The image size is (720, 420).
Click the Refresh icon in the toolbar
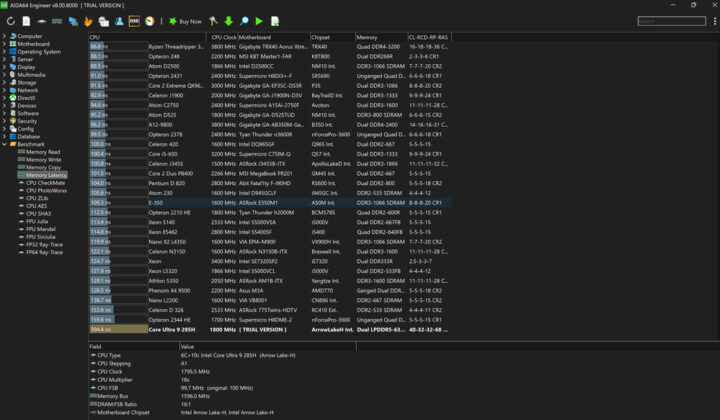click(x=11, y=21)
